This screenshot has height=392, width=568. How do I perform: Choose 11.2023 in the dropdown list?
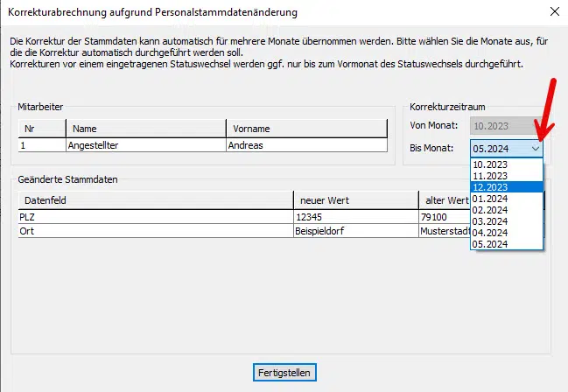click(489, 175)
